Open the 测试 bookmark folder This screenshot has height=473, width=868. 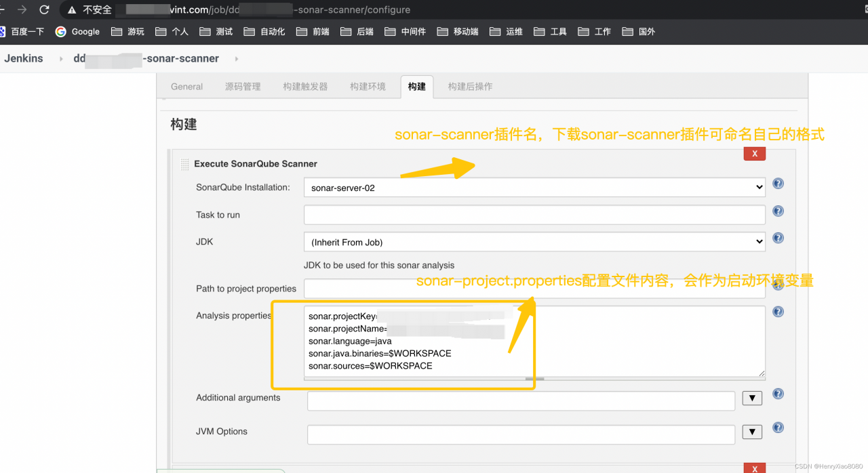tap(216, 31)
